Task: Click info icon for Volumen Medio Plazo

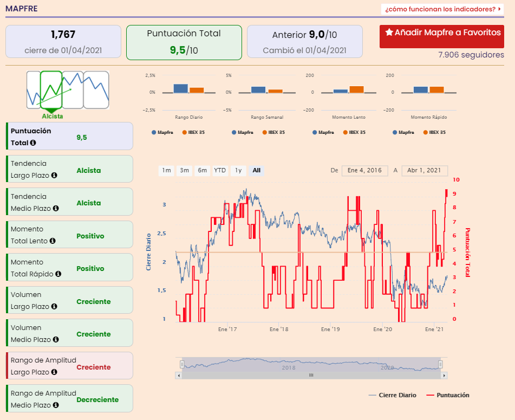Action: (x=56, y=339)
